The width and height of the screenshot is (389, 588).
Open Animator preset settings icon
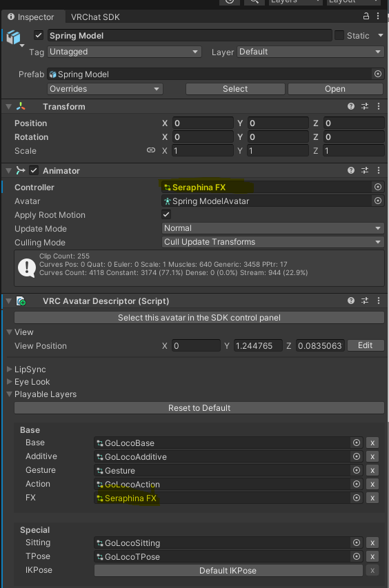click(x=365, y=171)
